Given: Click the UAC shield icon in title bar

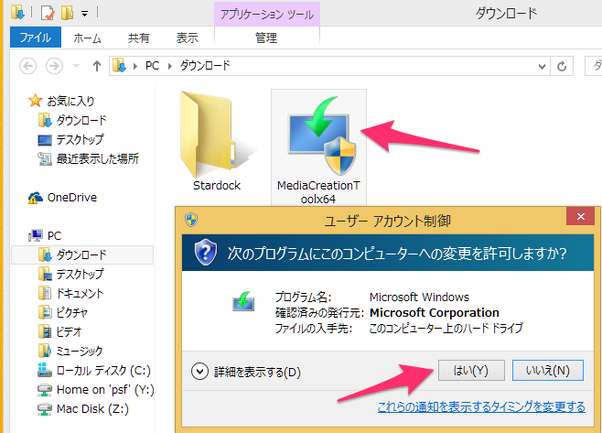Looking at the screenshot, I should tap(191, 220).
